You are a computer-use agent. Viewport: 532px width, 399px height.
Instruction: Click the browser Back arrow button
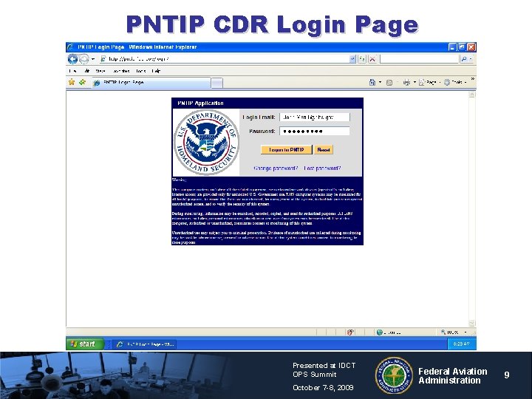[x=72, y=59]
